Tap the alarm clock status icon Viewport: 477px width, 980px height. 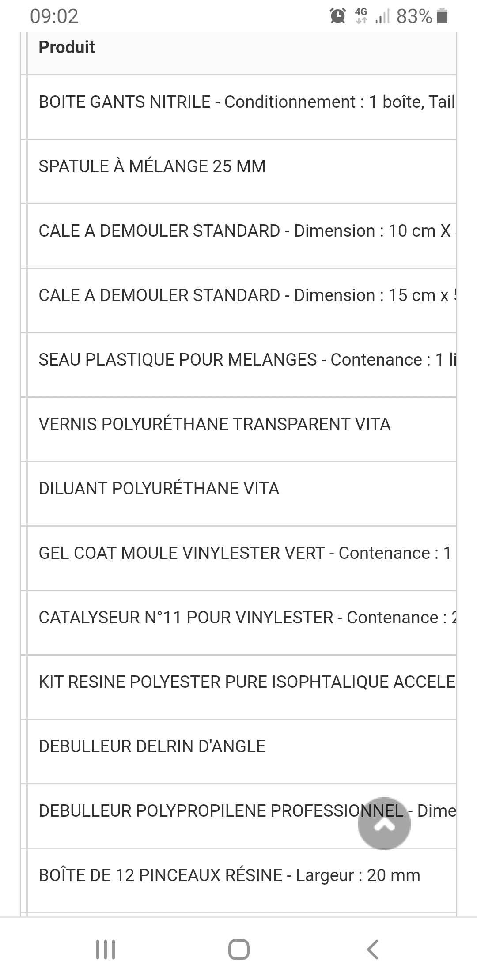(338, 16)
